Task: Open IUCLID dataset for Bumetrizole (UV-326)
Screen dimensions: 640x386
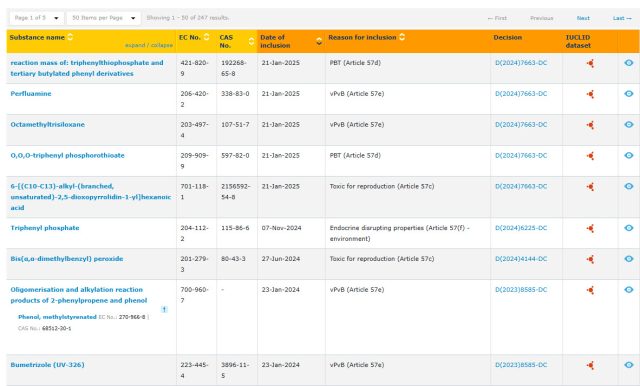Action: tap(590, 366)
